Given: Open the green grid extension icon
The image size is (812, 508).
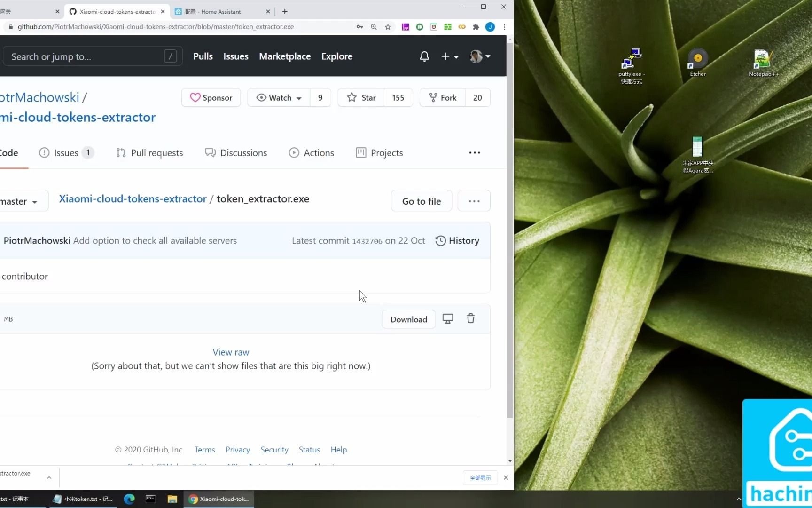Looking at the screenshot, I should pos(448,27).
